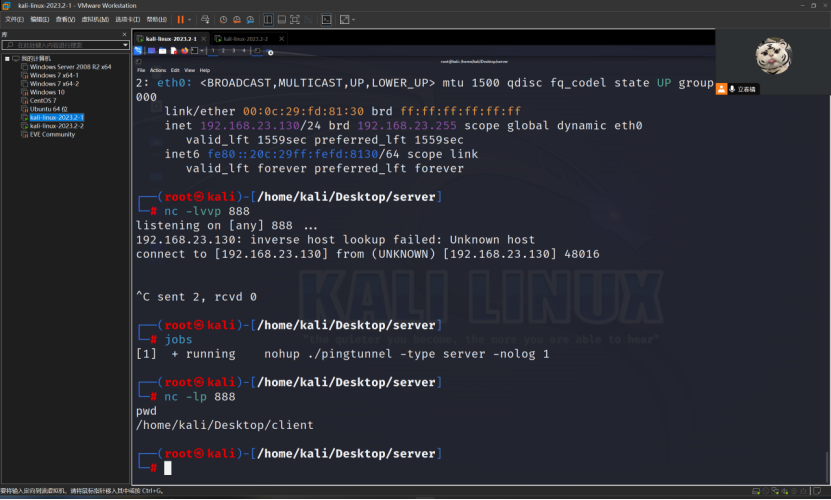This screenshot has height=500, width=831.
Task: Toggle the console view icon
Action: tap(326, 20)
